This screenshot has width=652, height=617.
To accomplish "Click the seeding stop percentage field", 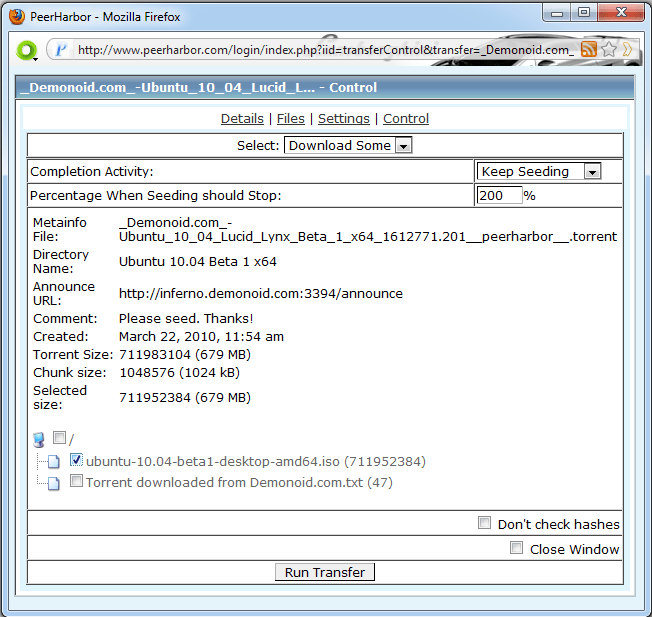I will tap(499, 195).
